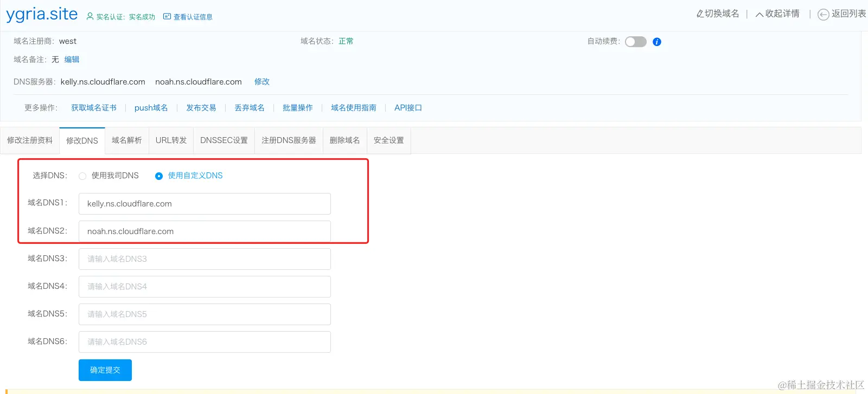Viewport: 868px width, 394px height.
Task: Click the 返回列表 link
Action: click(848, 14)
